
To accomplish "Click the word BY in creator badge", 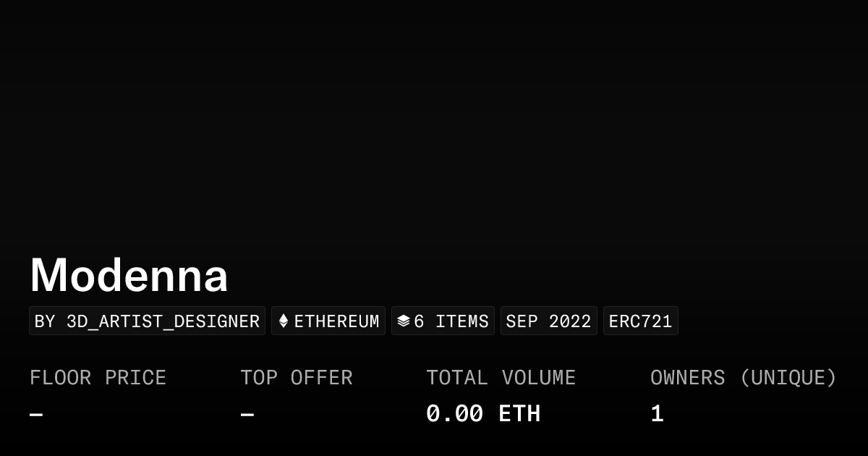I will click(45, 321).
